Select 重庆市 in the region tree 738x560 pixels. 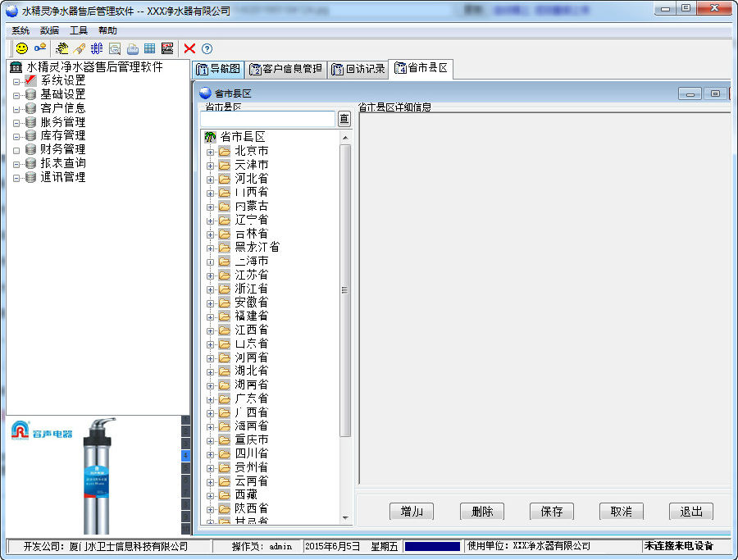point(252,440)
